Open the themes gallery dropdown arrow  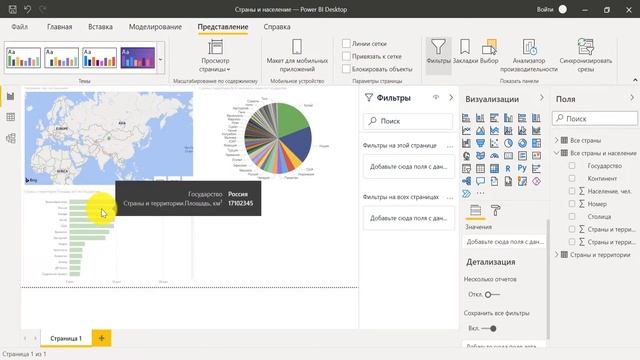click(160, 60)
